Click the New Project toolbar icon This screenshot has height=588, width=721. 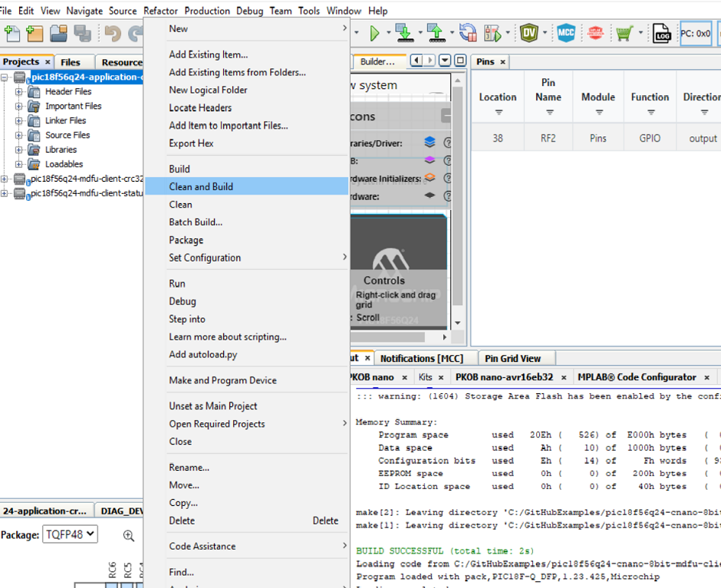click(35, 33)
